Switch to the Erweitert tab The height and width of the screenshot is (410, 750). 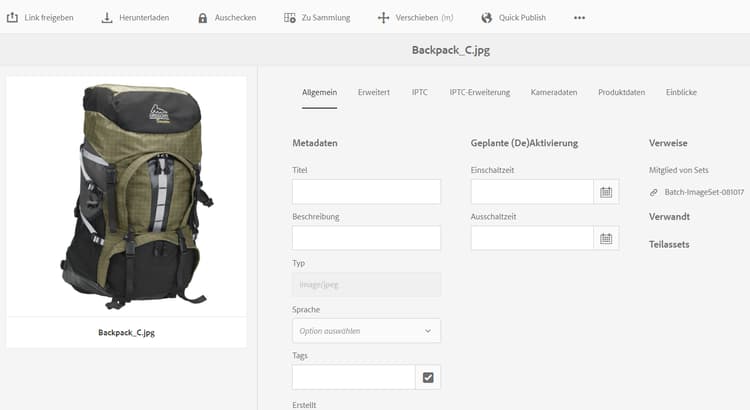pos(374,92)
